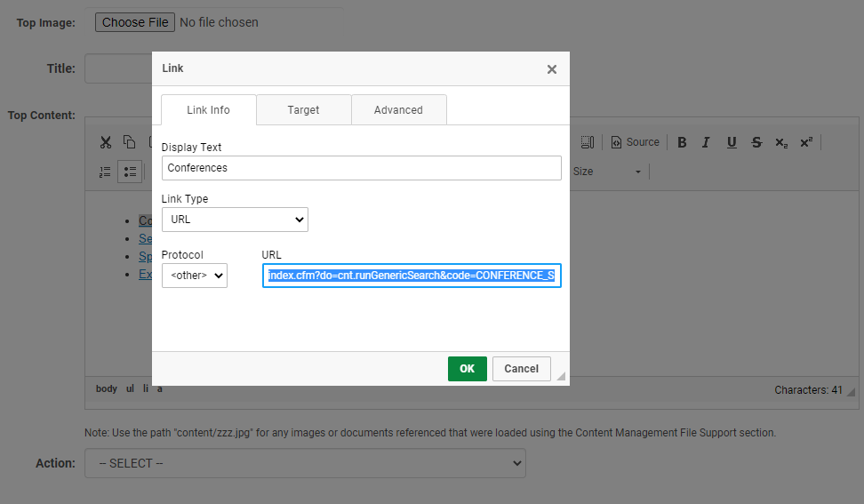Click Choose File for Top Image
This screenshot has height=504, width=864.
[x=135, y=22]
